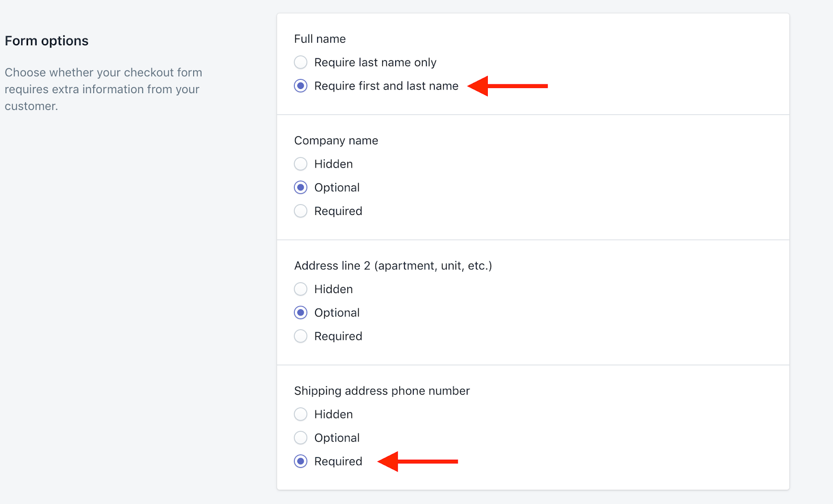Select Required for Shipping phone number

pos(300,461)
